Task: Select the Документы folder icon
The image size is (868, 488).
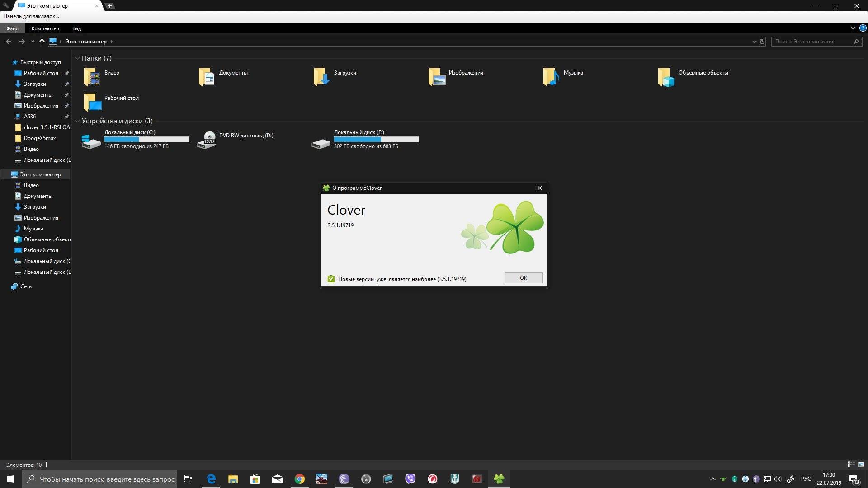Action: [207, 77]
